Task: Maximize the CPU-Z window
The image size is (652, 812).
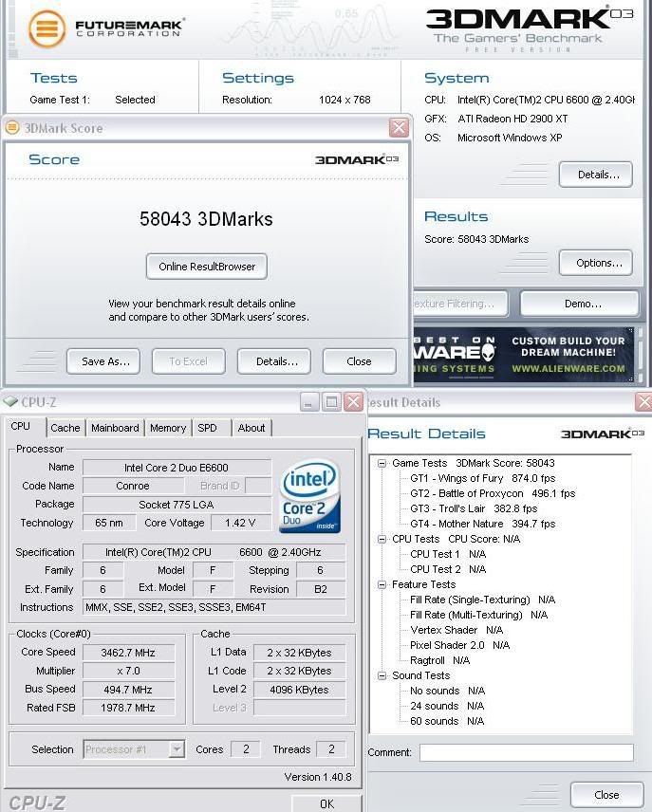Action: (x=331, y=402)
